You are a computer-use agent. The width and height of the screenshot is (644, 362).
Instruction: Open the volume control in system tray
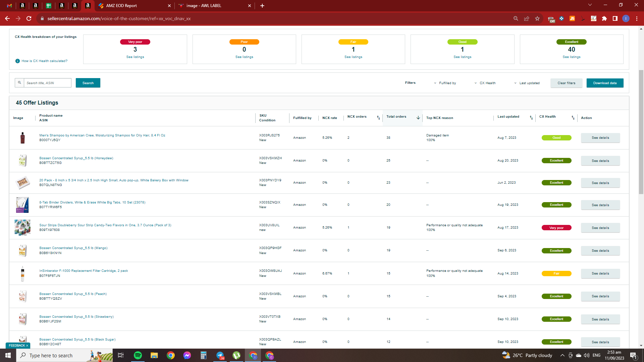coord(586,355)
